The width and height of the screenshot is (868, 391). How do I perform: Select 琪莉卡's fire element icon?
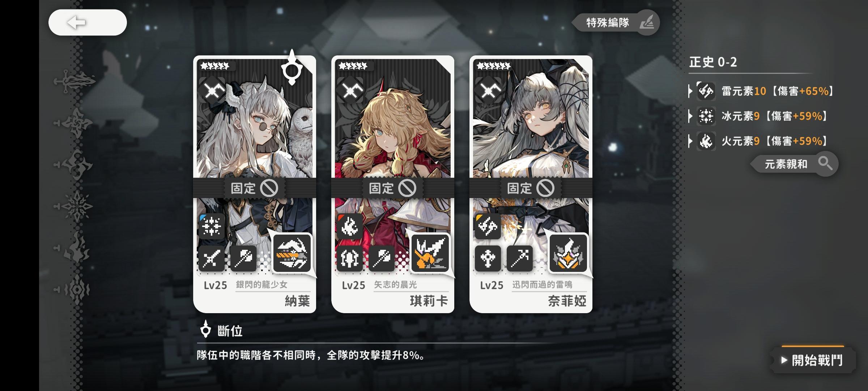tap(350, 226)
